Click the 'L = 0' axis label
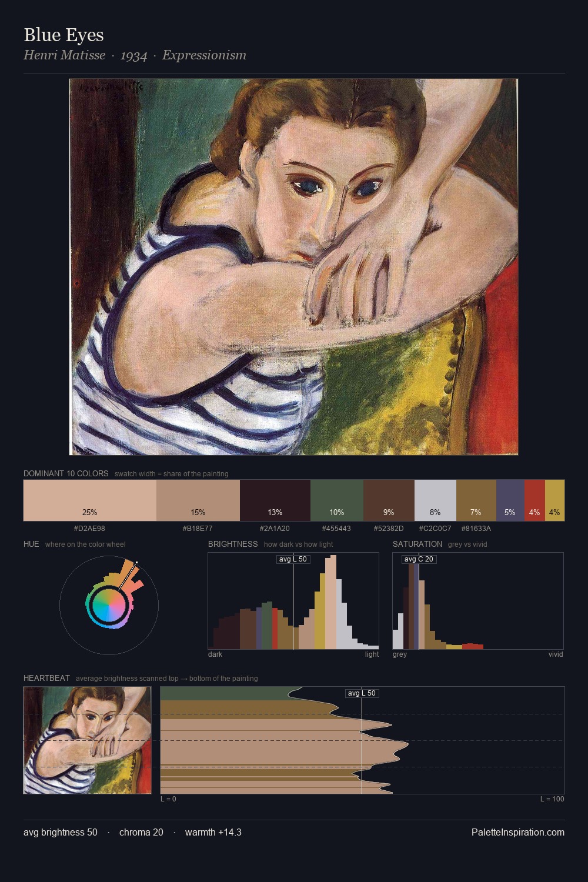588x882 pixels. pyautogui.click(x=168, y=799)
